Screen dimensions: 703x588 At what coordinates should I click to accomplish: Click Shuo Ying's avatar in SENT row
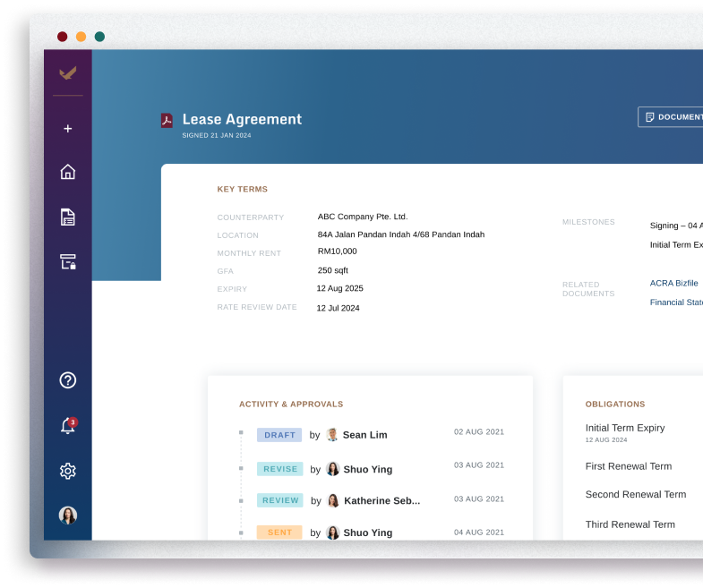pyautogui.click(x=332, y=533)
